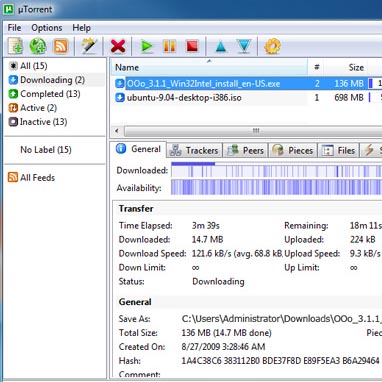Click Create New Torrent wand icon
The height and width of the screenshot is (382, 382).
point(89,46)
